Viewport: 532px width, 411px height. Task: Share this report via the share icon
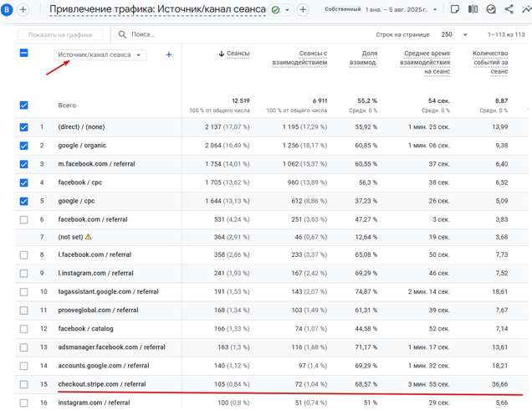coord(509,9)
